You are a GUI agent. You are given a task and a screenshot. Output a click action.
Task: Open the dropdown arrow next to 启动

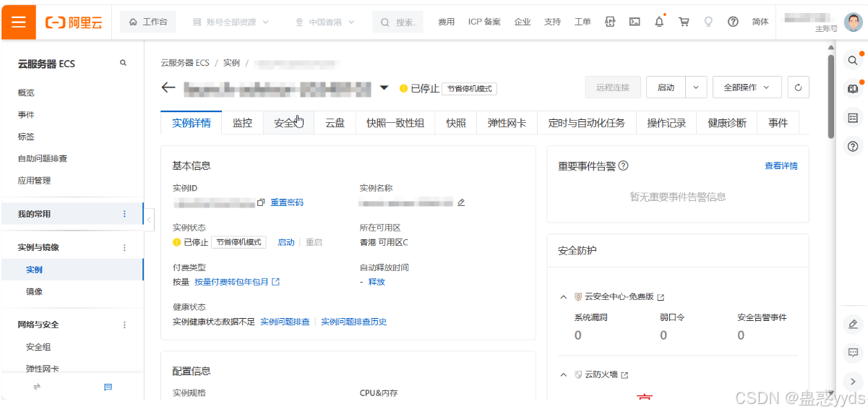point(696,87)
